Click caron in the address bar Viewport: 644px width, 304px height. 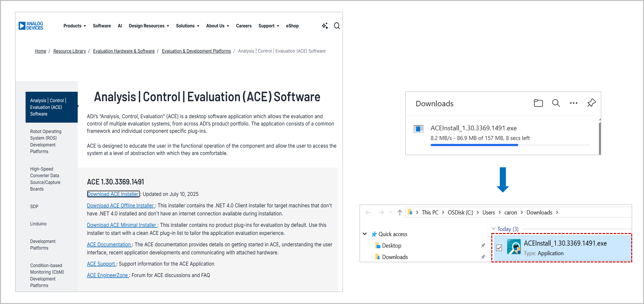click(511, 213)
